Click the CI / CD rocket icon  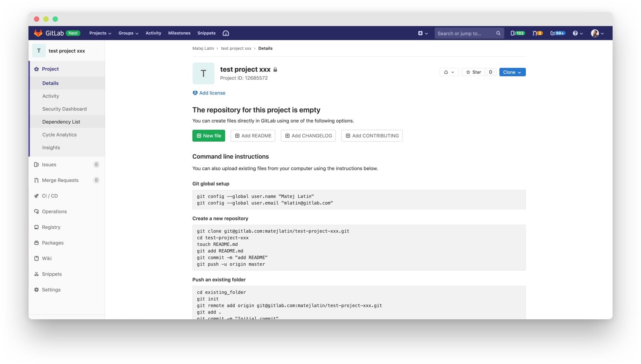click(x=36, y=196)
